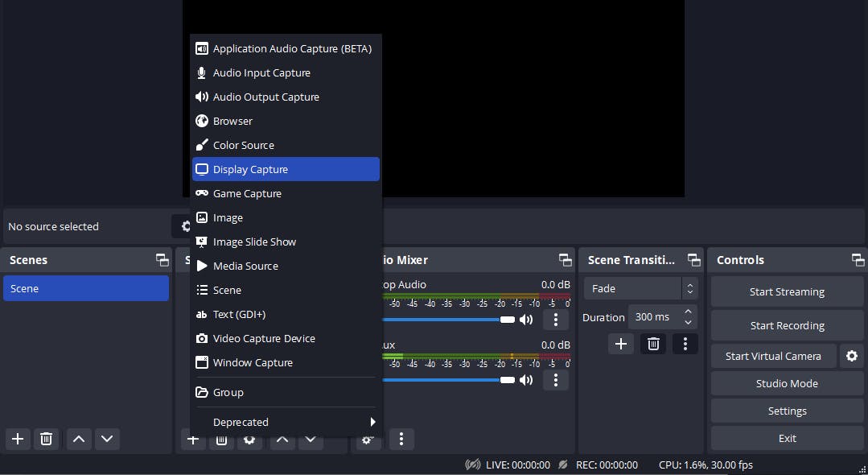The image size is (868, 475).
Task: Click the Start Streaming button
Action: point(788,291)
